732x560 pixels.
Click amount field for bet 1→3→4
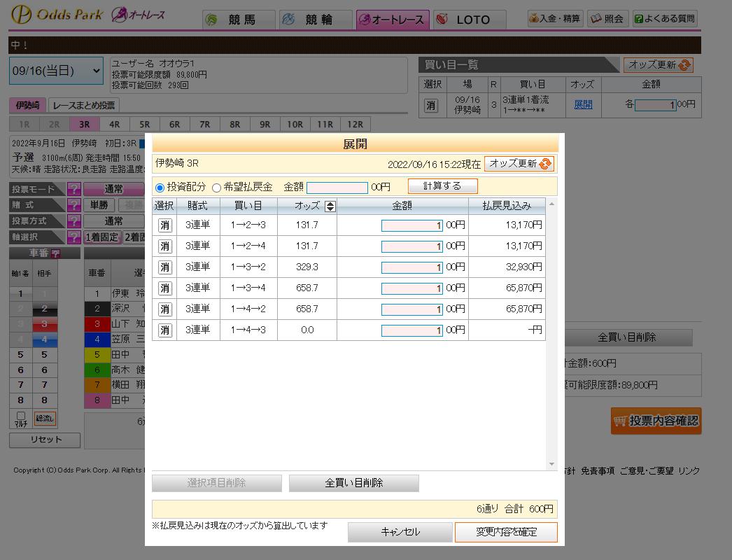[411, 288]
